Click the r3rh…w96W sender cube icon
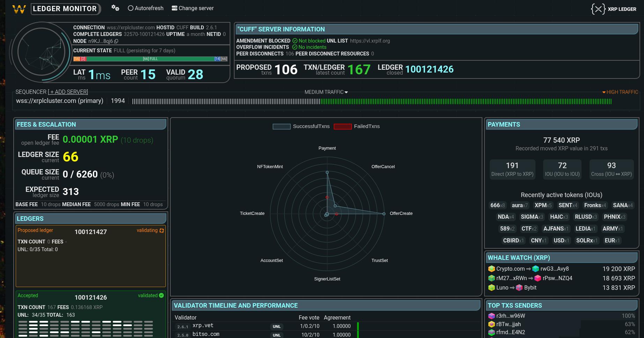The image size is (644, 338). pos(491,316)
